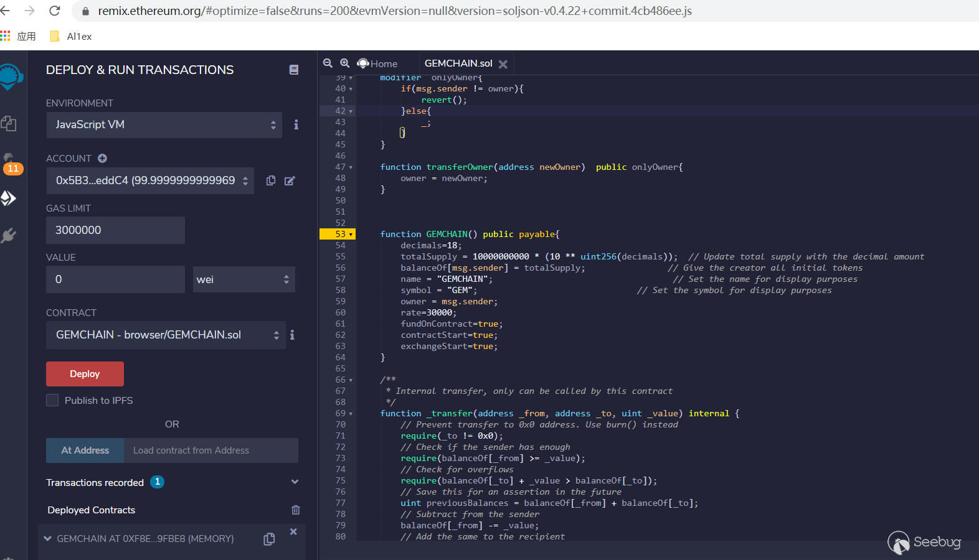Copy the selected account address
This screenshot has height=560, width=979.
point(271,180)
